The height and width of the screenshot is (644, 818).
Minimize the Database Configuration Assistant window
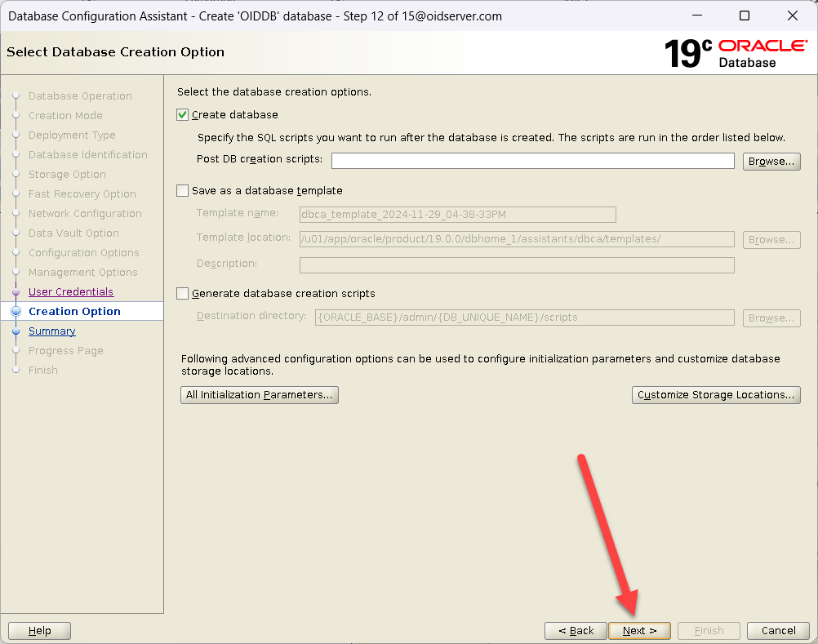click(x=696, y=16)
